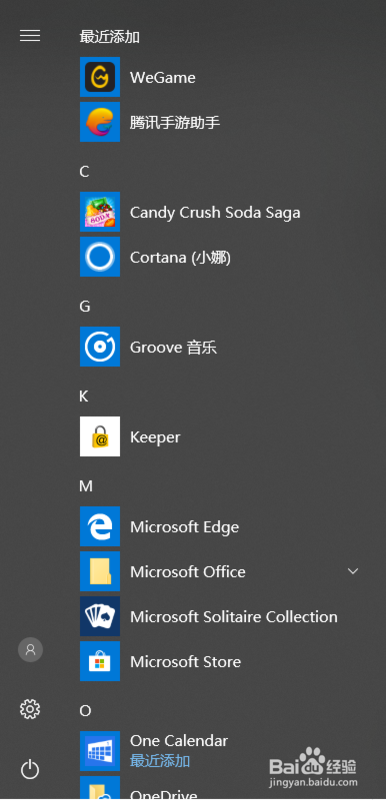The height and width of the screenshot is (800, 386).
Task: Open Microsoft Store text entry
Action: pos(186,662)
